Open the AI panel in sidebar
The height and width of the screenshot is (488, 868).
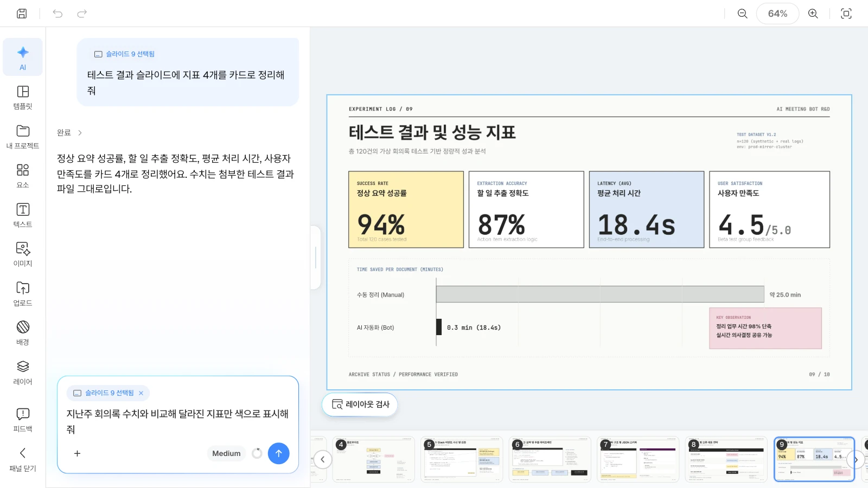click(23, 57)
